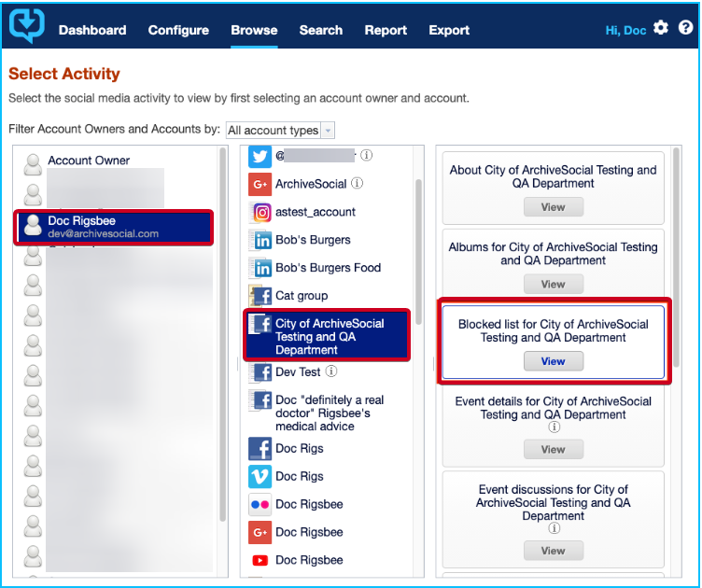This screenshot has height=588, width=702.
Task: Open the All account types dropdown
Action: 280,131
